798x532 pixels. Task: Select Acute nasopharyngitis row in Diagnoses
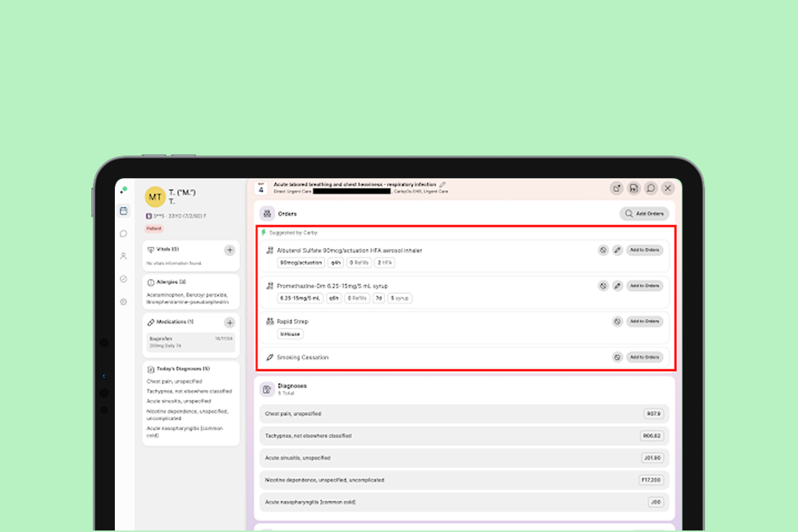coord(464,503)
